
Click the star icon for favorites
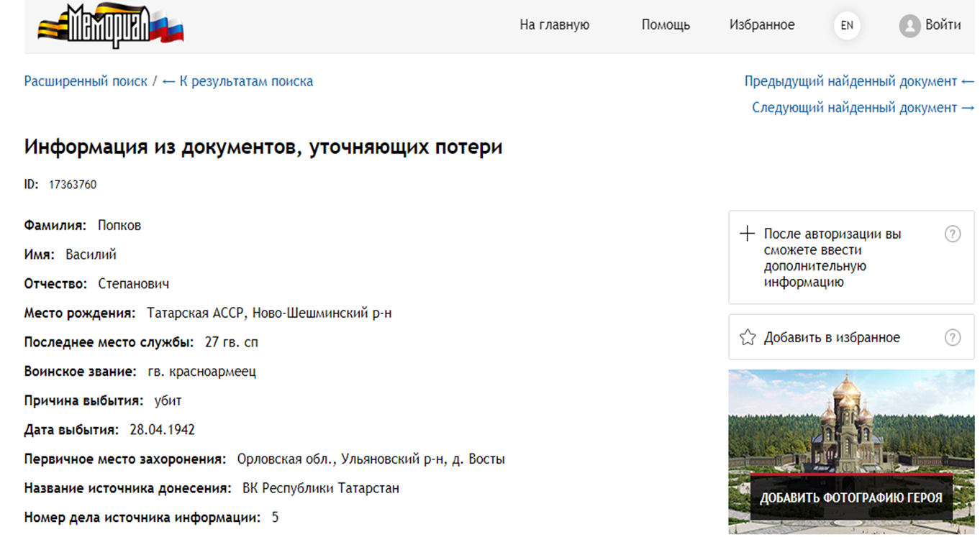[748, 338]
